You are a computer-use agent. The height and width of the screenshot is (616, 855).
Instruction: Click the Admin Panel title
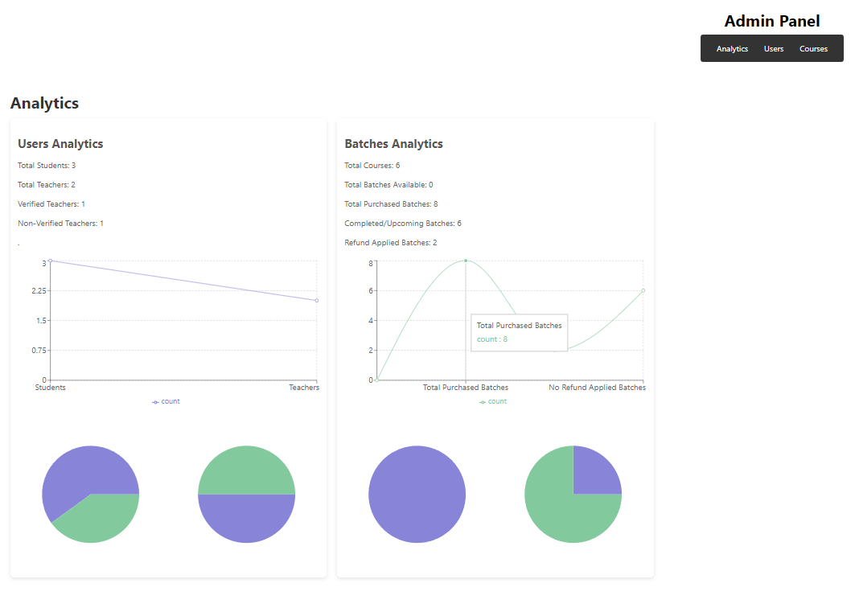[x=771, y=21]
